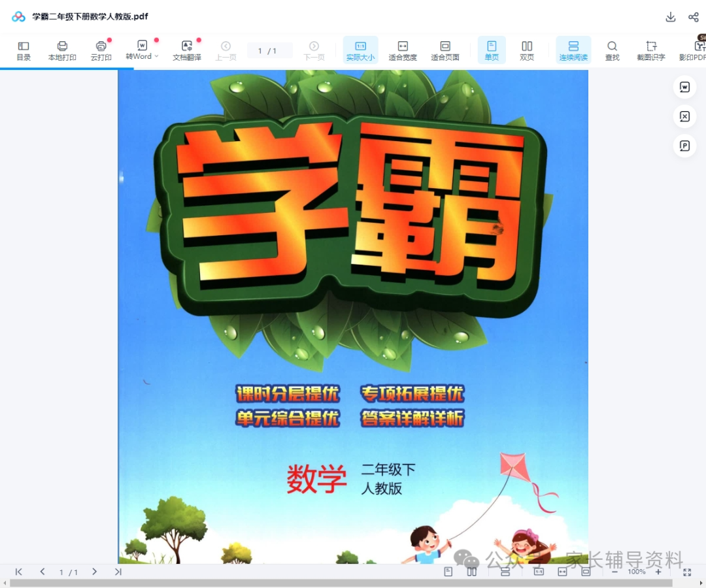Download the PDF file
Viewport: 706px width, 588px height.
671,17
